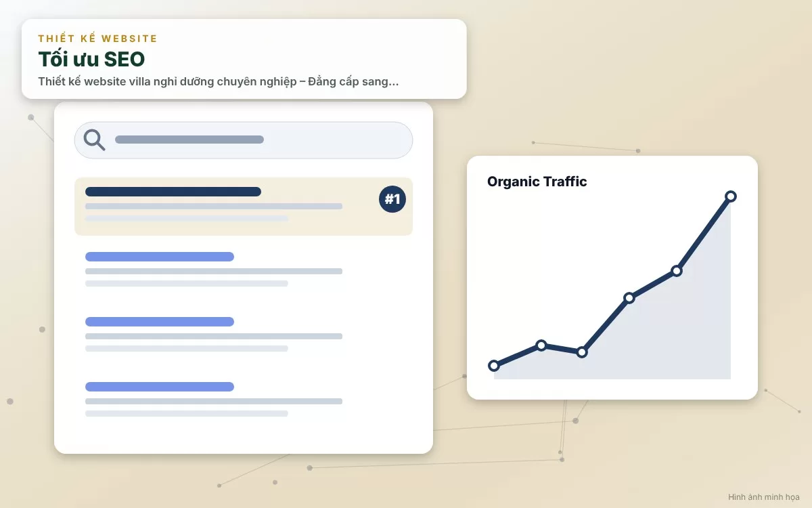Click the Organic Traffic chart title
Viewport: 812px width, 508px height.
coord(537,182)
